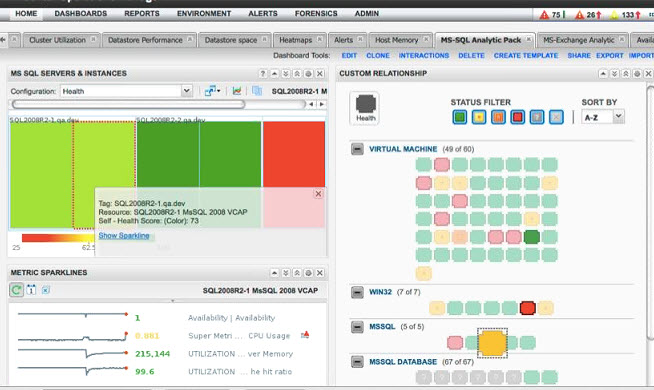Viewport: 654px width, 390px height.
Task: Collapse the MSSQL group
Action: tap(357, 327)
